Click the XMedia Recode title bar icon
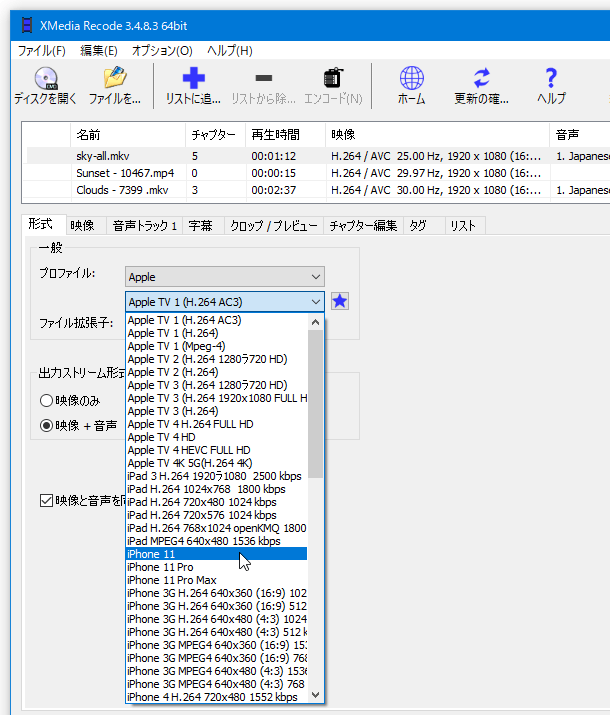Viewport: 610px width, 715px height. (27, 26)
